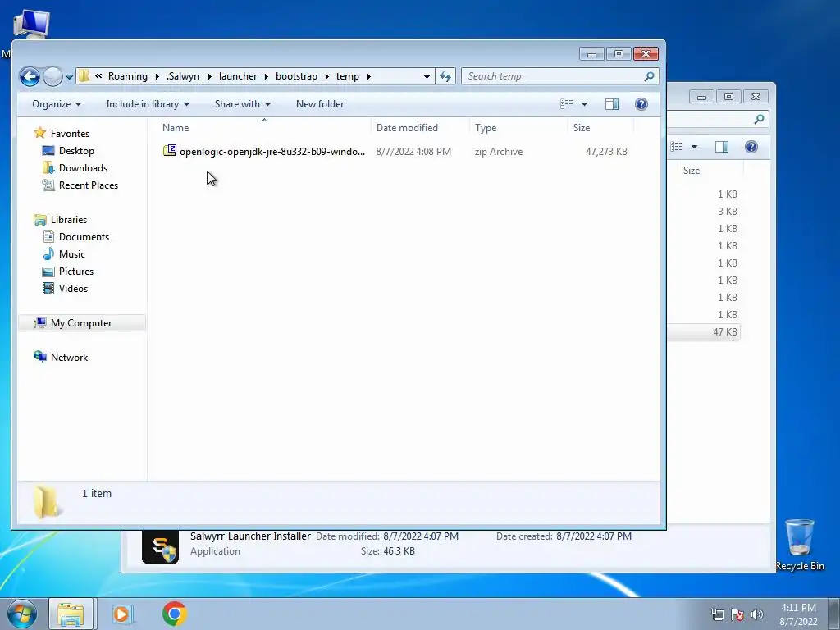Toggle preview pane in the background window
The height and width of the screenshot is (630, 840).
pyautogui.click(x=722, y=147)
